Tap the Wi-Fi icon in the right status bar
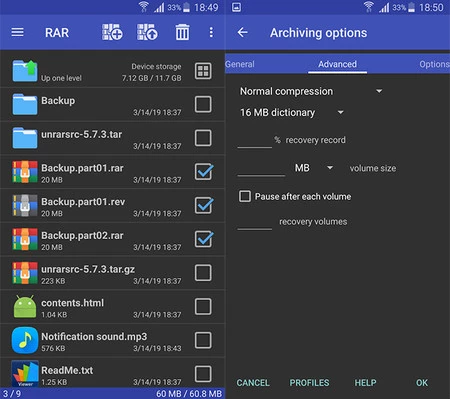The image size is (450, 399). tap(368, 7)
